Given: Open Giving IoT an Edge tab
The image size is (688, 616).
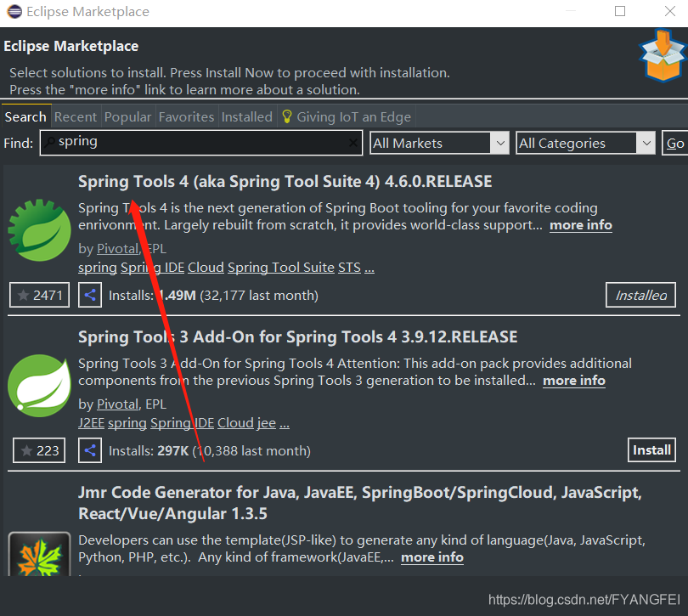Looking at the screenshot, I should pos(347,116).
